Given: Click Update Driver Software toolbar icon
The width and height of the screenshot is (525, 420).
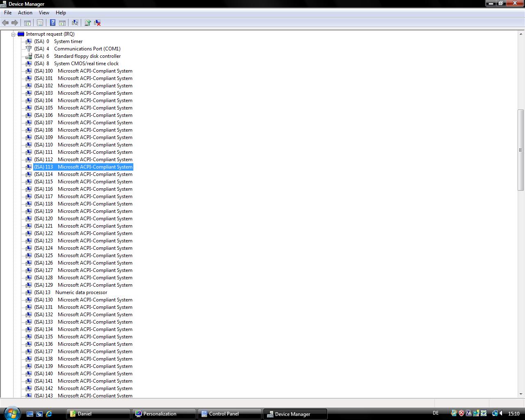Looking at the screenshot, I should tap(88, 23).
